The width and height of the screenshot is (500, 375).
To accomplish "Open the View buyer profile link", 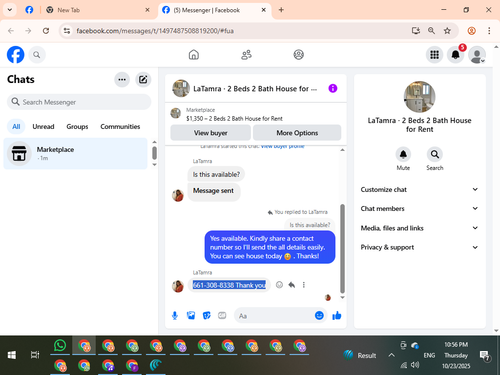I will [x=282, y=147].
